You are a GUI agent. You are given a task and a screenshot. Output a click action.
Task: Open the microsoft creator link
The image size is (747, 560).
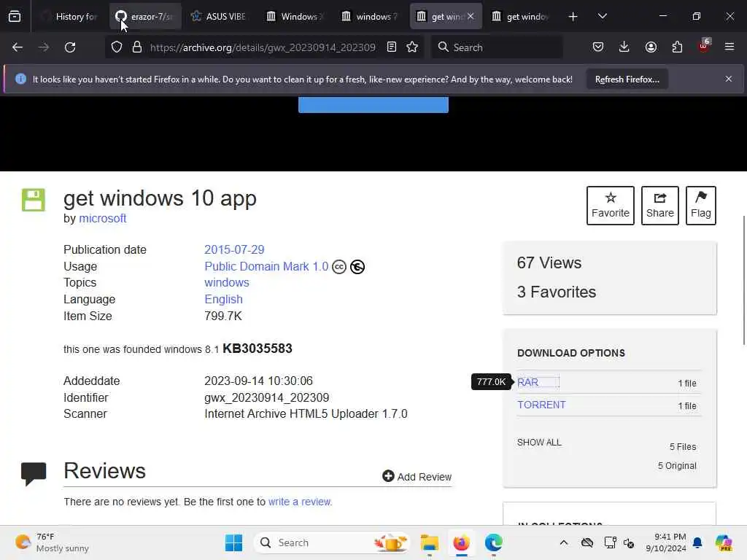102,218
